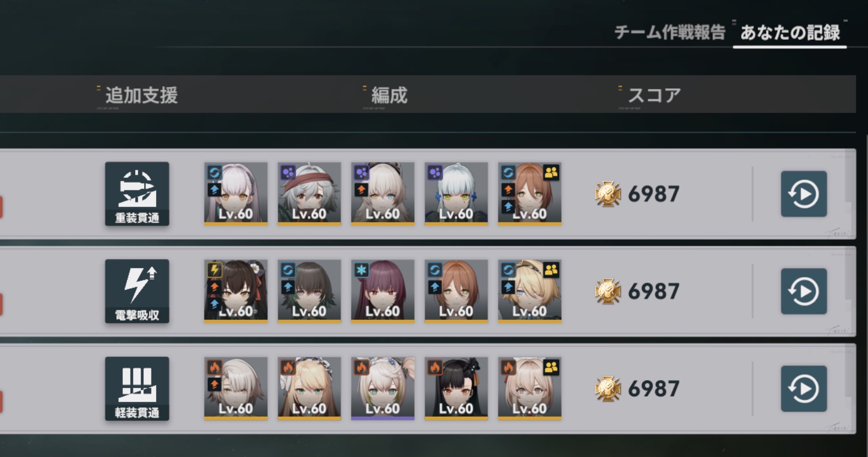Click the friend support icon on third row's last character
Image resolution: width=868 pixels, height=457 pixels.
pyautogui.click(x=551, y=367)
